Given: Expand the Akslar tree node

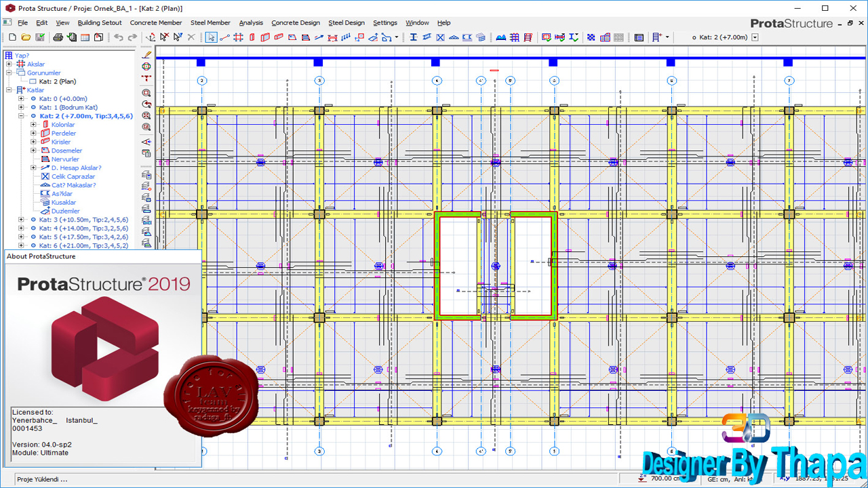Looking at the screenshot, I should (x=9, y=64).
